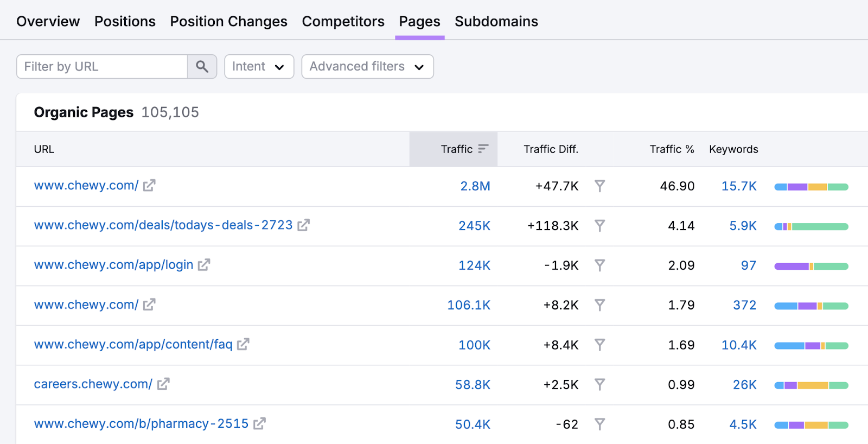Viewport: 868px width, 444px height.
Task: Click the 4.14 traffic percent value
Action: (x=681, y=226)
